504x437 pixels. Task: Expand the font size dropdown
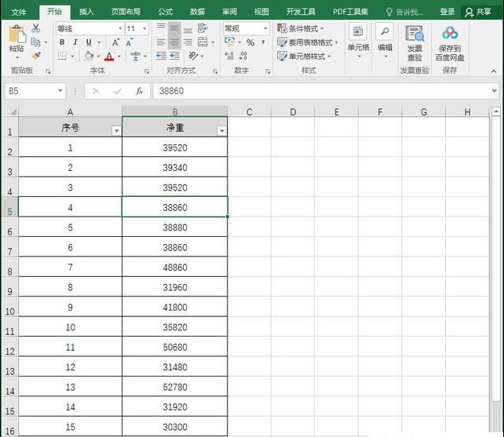[x=144, y=28]
